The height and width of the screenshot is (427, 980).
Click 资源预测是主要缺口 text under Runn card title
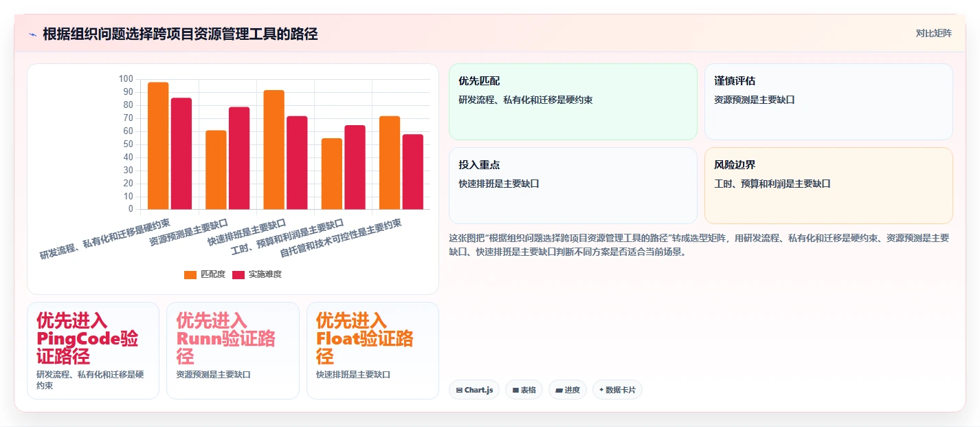(x=213, y=375)
